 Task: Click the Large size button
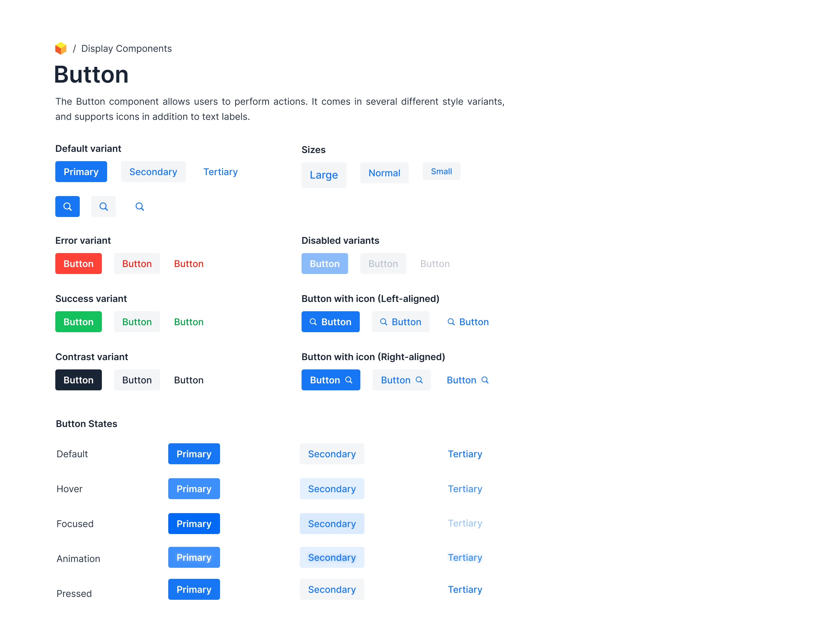323,175
